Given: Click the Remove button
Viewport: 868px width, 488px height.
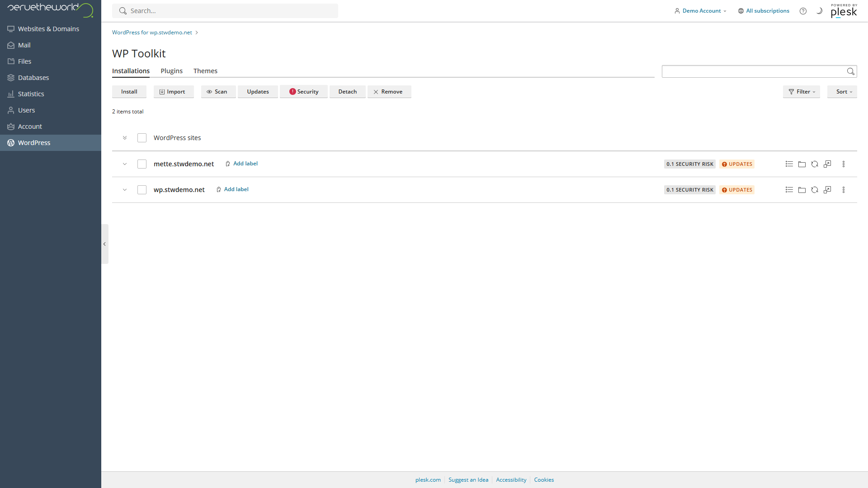Looking at the screenshot, I should click(389, 92).
